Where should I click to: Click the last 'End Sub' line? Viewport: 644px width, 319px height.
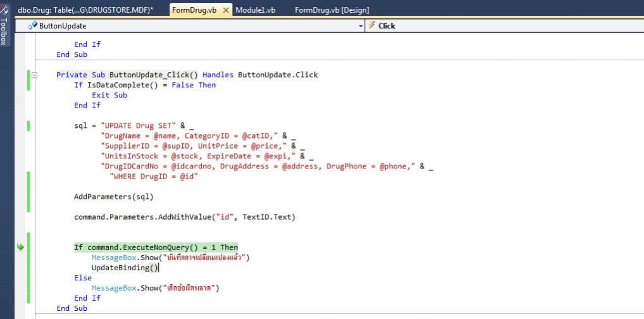72,308
